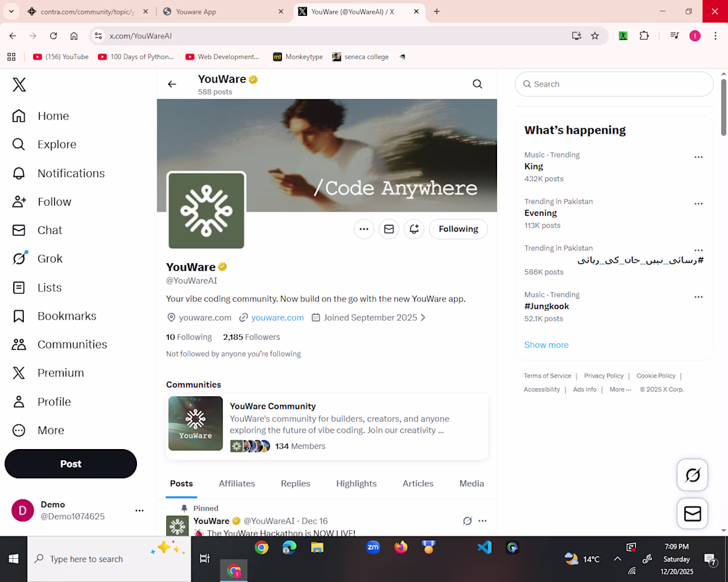Switch to the Affiliates tab

click(x=237, y=483)
